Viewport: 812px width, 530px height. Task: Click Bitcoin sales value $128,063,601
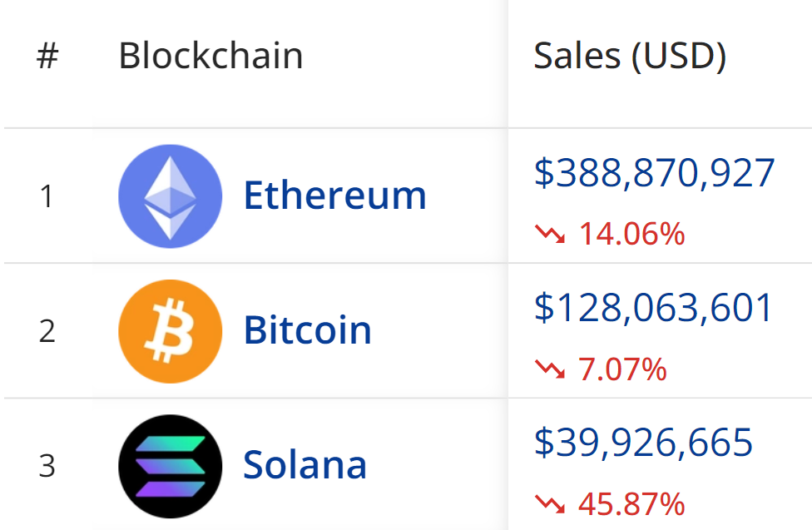coord(653,307)
